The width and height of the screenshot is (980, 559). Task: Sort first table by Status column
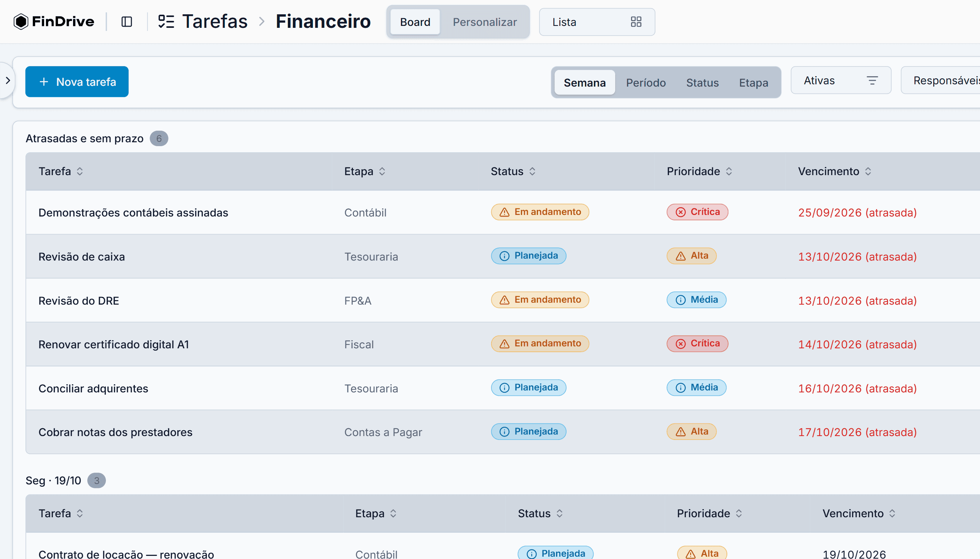click(513, 171)
